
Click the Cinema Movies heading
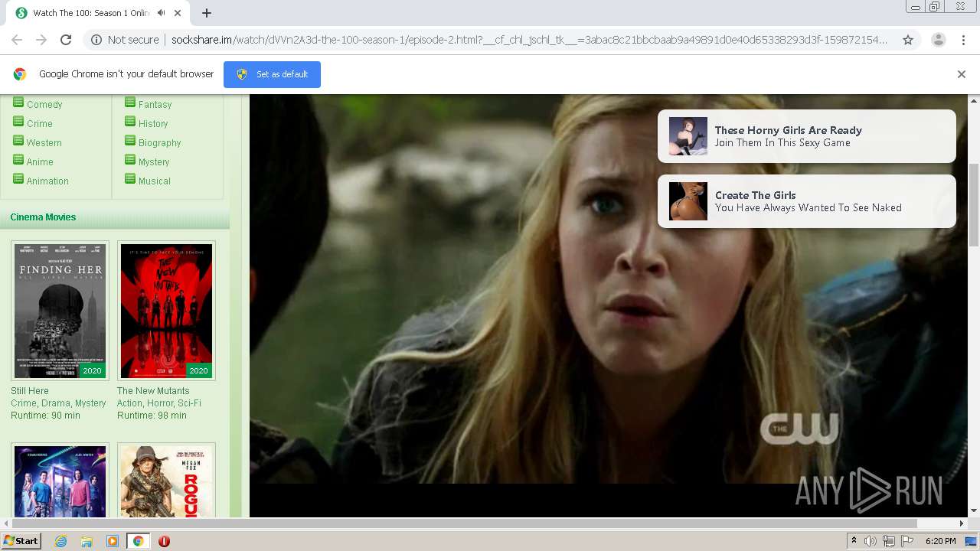(43, 217)
